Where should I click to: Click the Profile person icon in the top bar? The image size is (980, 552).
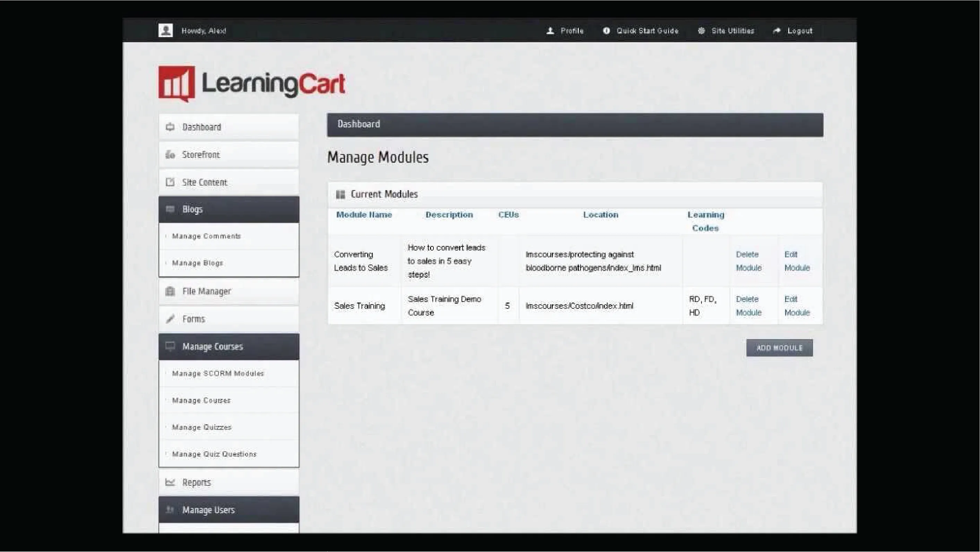[550, 31]
